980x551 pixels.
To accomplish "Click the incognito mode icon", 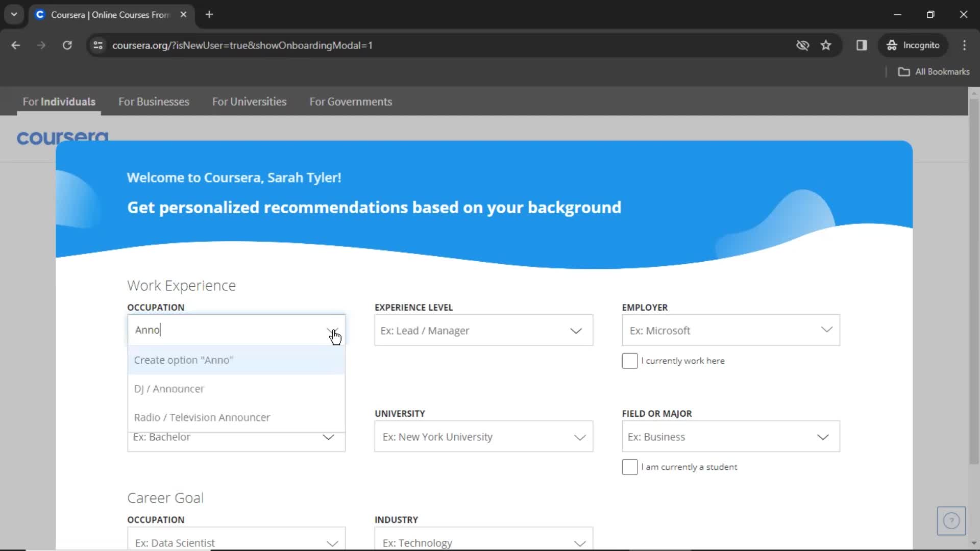I will [891, 45].
